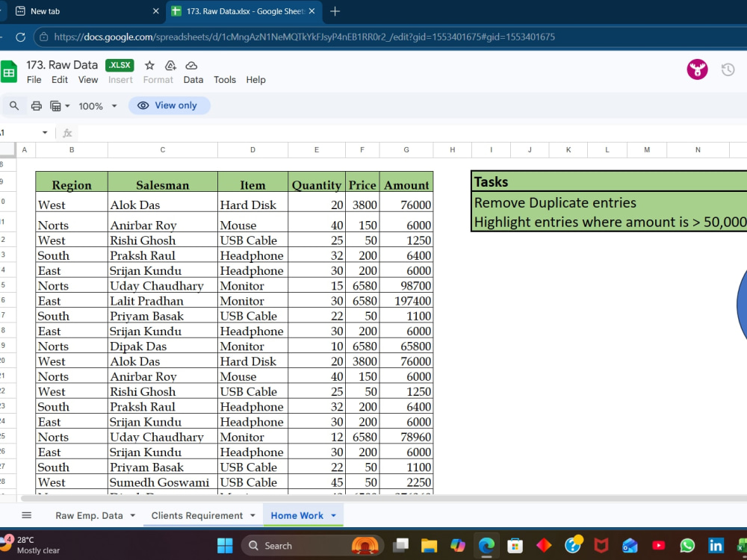747x560 pixels.
Task: Click the Google Sheets home icon
Action: coord(8,72)
